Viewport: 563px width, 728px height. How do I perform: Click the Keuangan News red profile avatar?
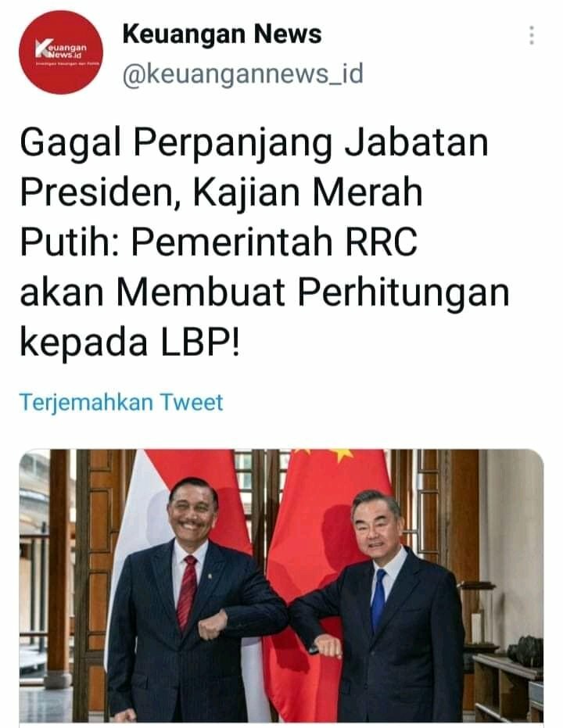(61, 52)
